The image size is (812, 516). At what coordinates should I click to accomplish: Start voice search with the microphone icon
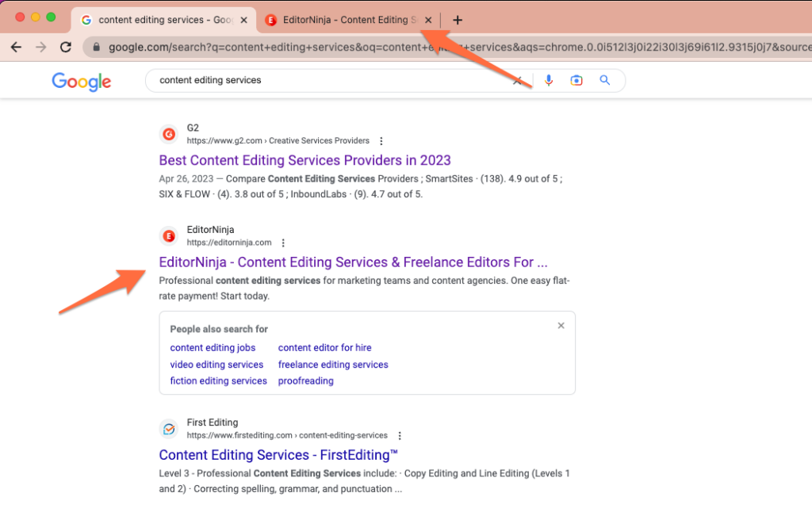click(x=549, y=80)
